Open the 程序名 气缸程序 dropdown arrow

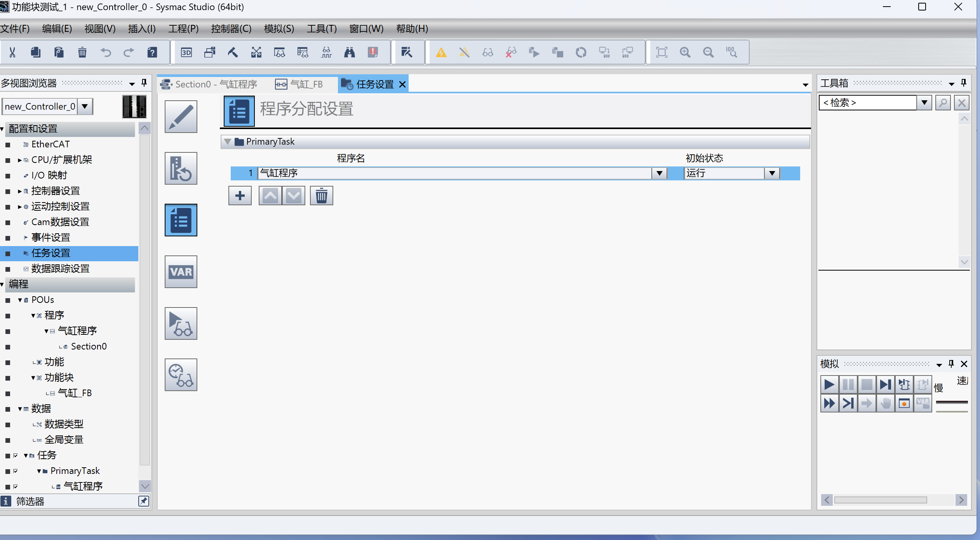pyautogui.click(x=659, y=173)
